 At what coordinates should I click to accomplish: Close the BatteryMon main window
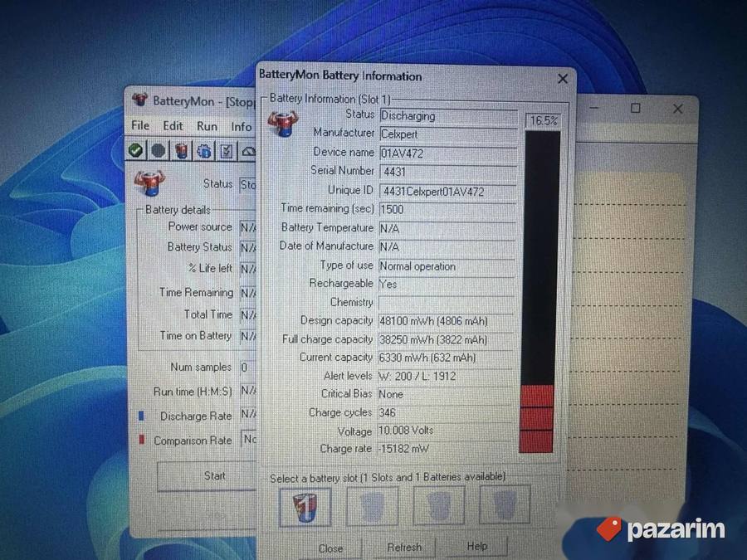tap(678, 109)
